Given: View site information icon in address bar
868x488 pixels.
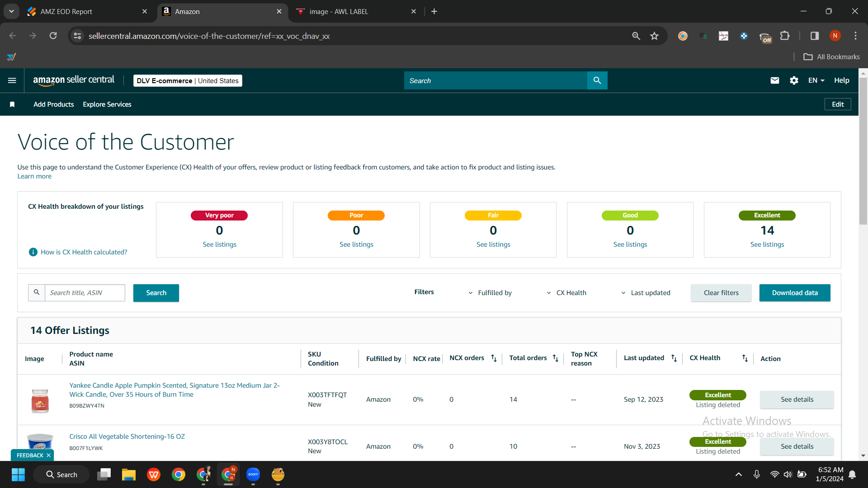Looking at the screenshot, I should click(78, 36).
